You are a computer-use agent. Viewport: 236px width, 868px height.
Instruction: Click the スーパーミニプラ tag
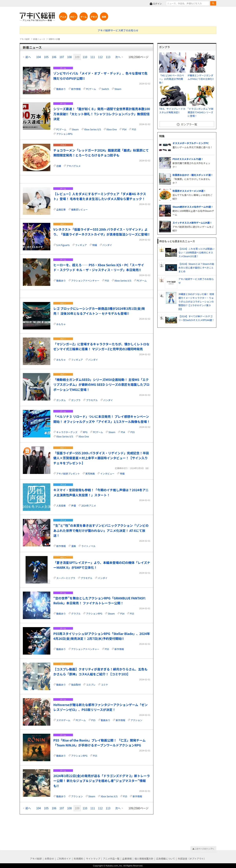tap(65, 578)
